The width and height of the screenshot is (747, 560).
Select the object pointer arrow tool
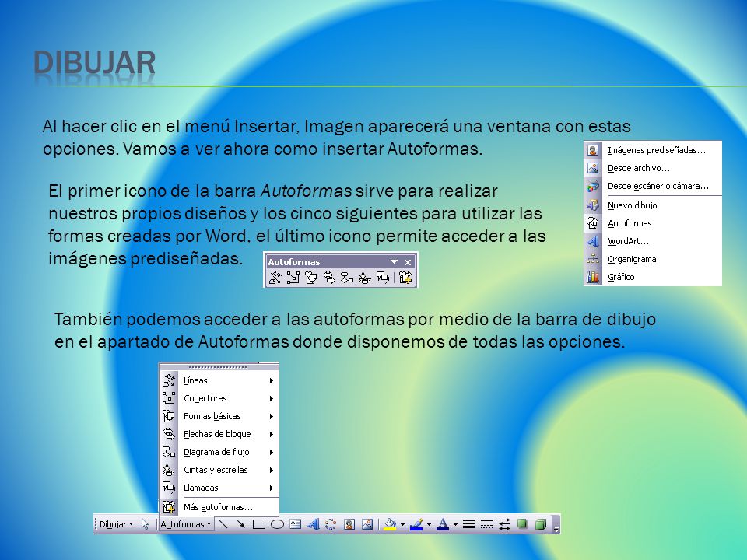pyautogui.click(x=146, y=524)
